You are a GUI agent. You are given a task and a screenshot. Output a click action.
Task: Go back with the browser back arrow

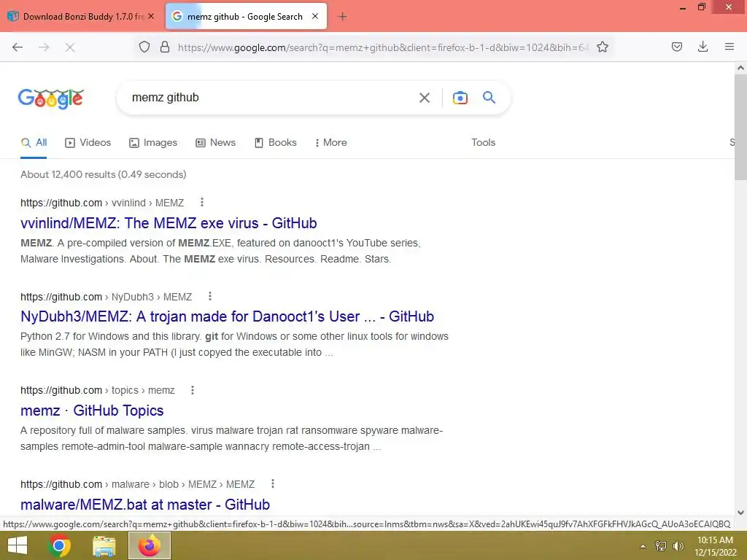[18, 47]
